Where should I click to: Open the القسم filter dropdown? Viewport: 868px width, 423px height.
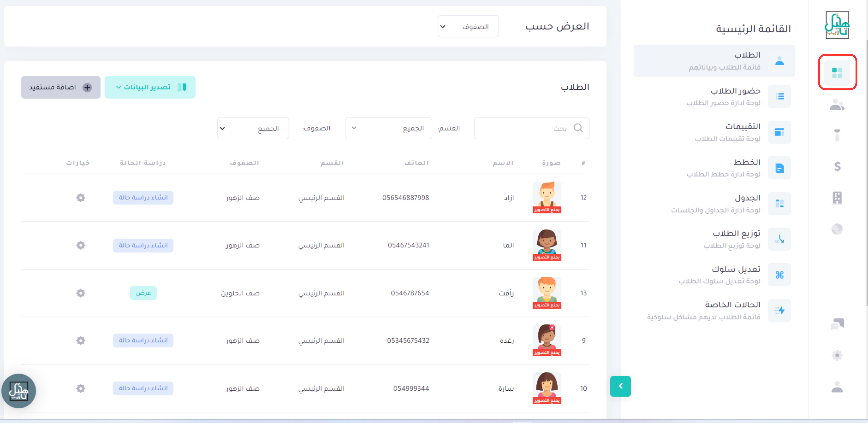[388, 128]
